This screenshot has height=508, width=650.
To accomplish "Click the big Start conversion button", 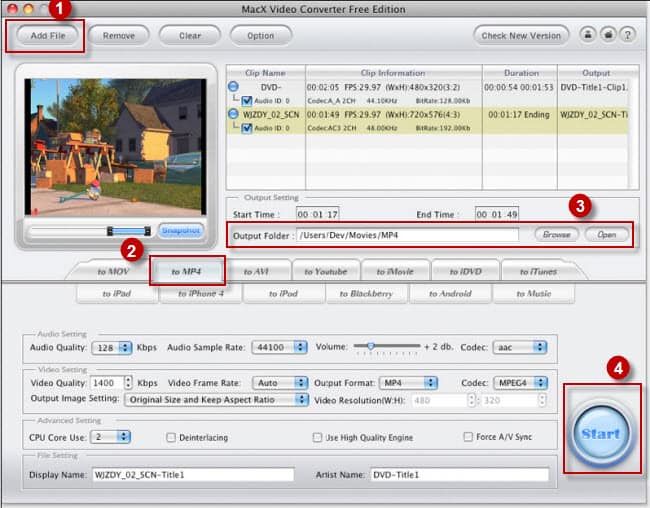I will pyautogui.click(x=601, y=433).
